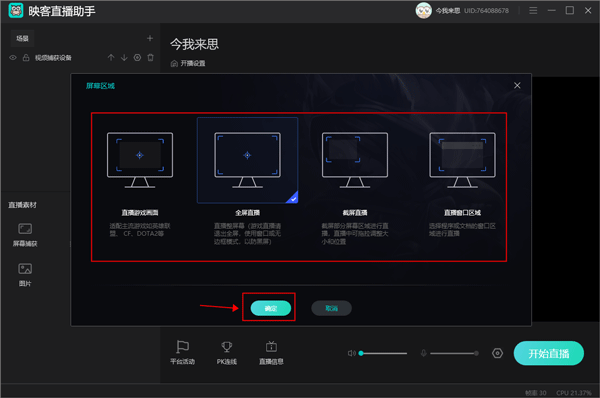Image resolution: width=600 pixels, height=398 pixels.
Task: Close the 屏幕区域 dialog
Action: tap(517, 85)
